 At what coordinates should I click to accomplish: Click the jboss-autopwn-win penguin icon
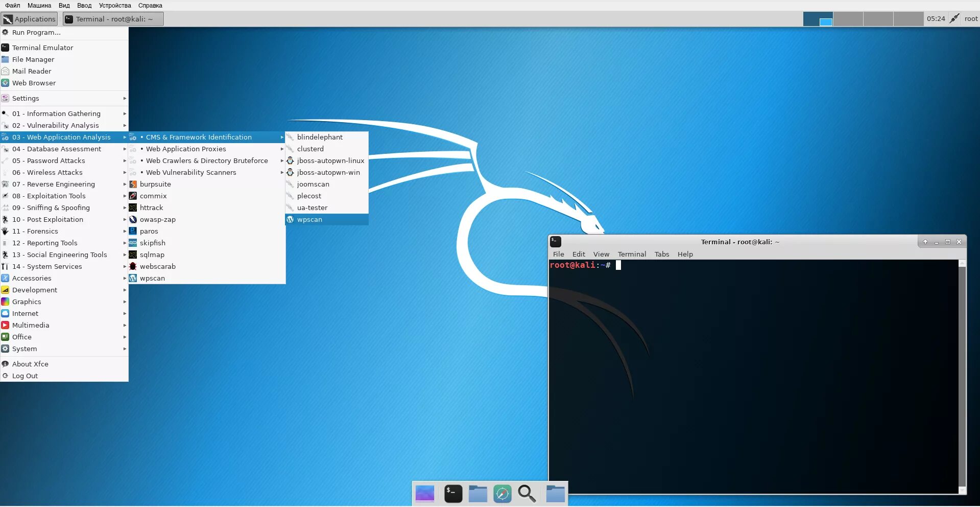[290, 172]
